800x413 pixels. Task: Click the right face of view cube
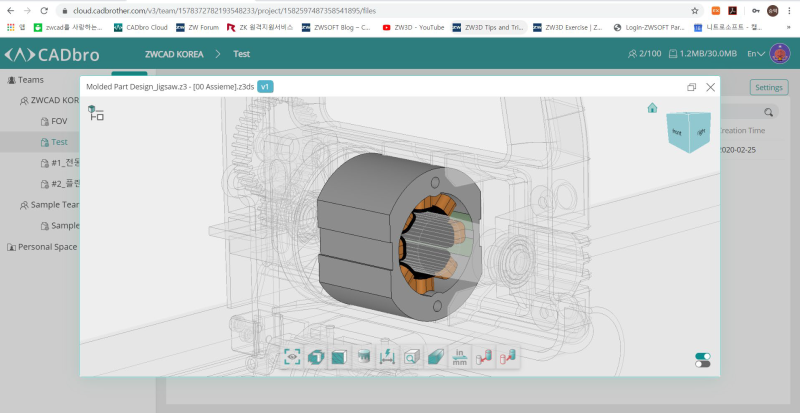click(x=700, y=132)
